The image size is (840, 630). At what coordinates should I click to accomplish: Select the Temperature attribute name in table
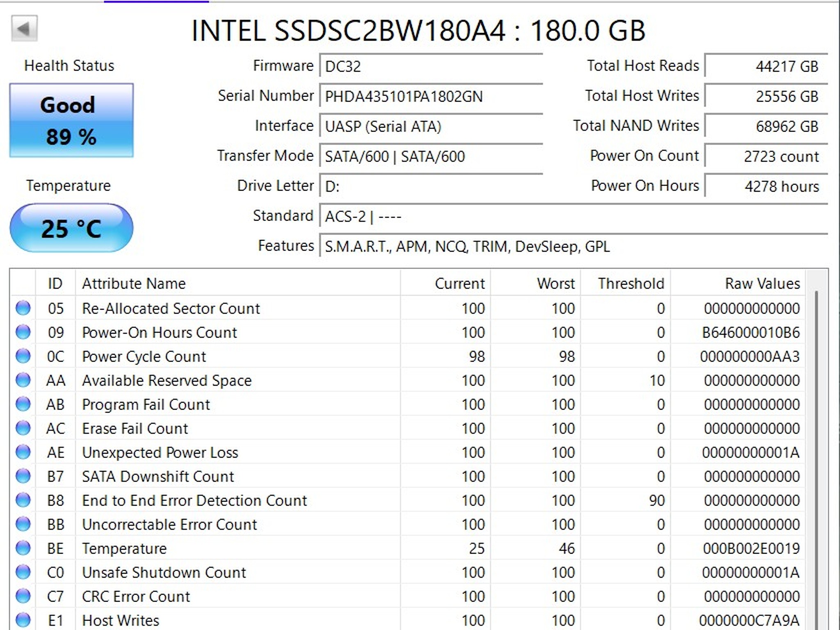[x=124, y=548]
